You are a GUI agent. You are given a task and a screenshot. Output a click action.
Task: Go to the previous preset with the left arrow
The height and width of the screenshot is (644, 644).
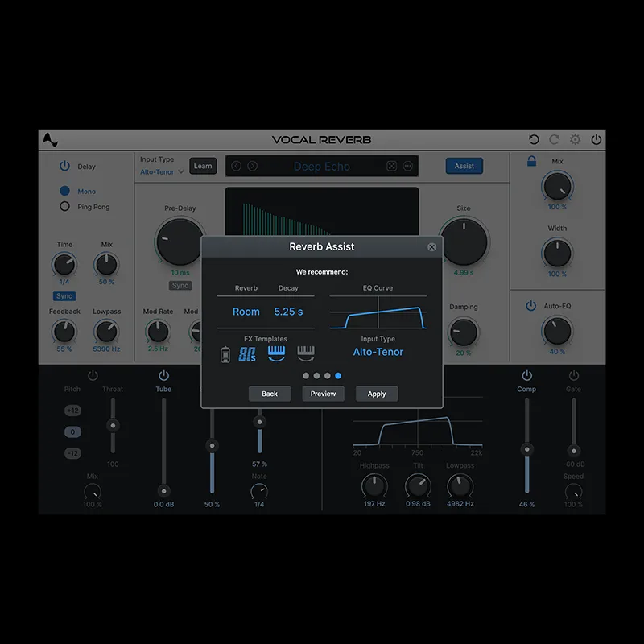(x=236, y=166)
